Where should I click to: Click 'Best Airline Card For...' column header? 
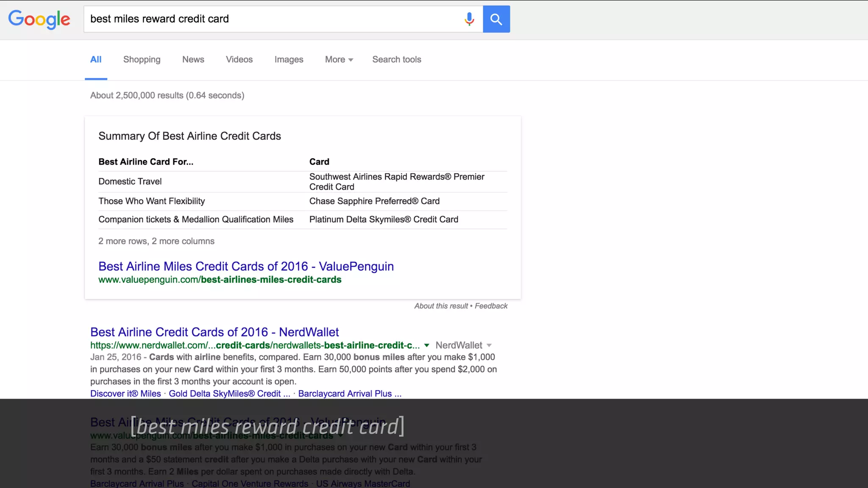click(146, 162)
